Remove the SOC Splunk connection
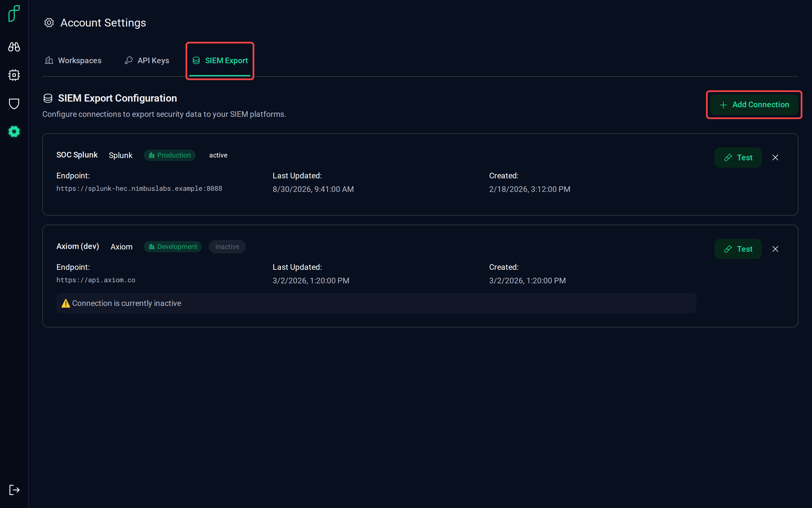Image resolution: width=812 pixels, height=508 pixels. pos(775,157)
